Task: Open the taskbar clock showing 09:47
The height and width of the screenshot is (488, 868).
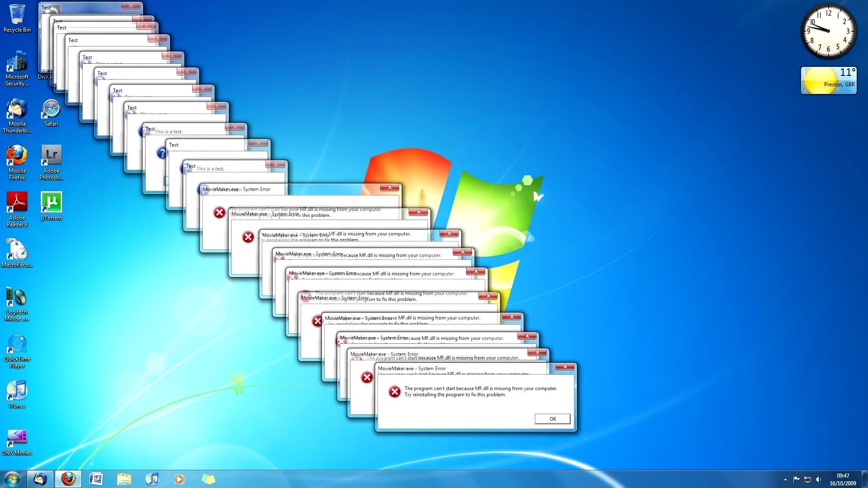Action: click(843, 479)
